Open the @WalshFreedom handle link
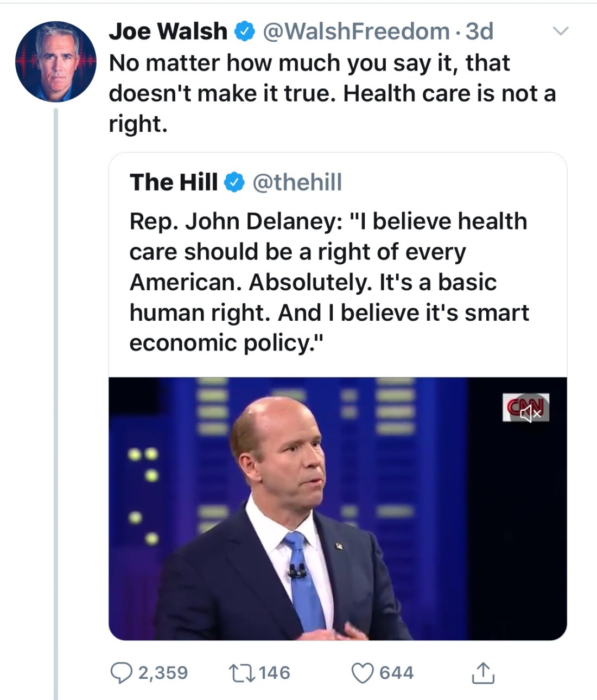 pyautogui.click(x=356, y=31)
